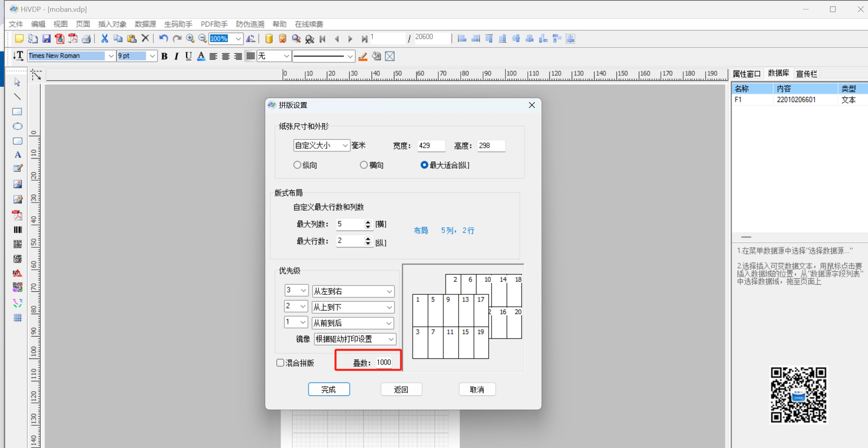This screenshot has width=868, height=448.
Task: Go to next record
Action: [350, 39]
